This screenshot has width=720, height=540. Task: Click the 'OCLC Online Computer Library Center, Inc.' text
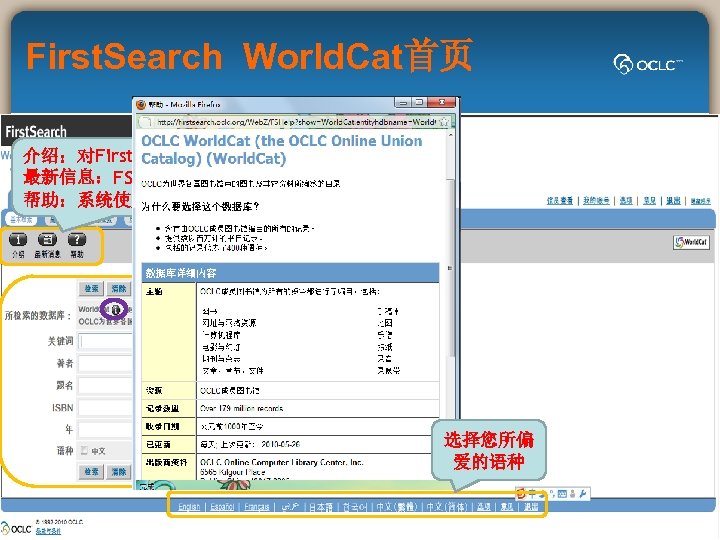click(x=281, y=462)
